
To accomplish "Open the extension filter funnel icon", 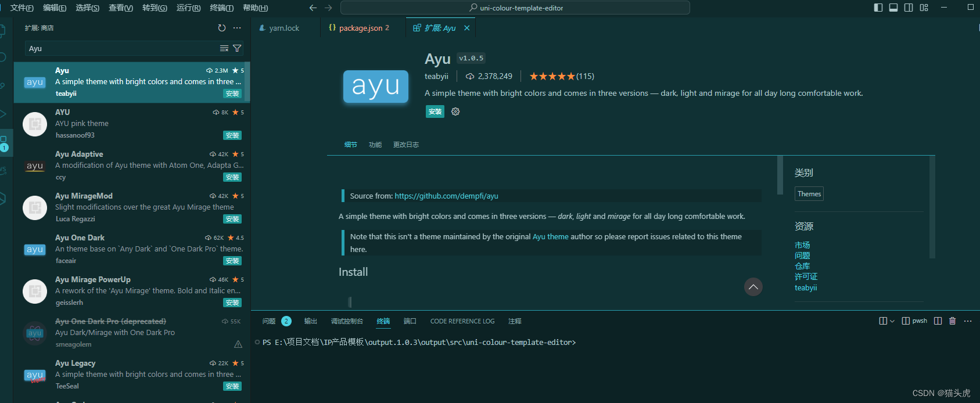I will (x=237, y=49).
